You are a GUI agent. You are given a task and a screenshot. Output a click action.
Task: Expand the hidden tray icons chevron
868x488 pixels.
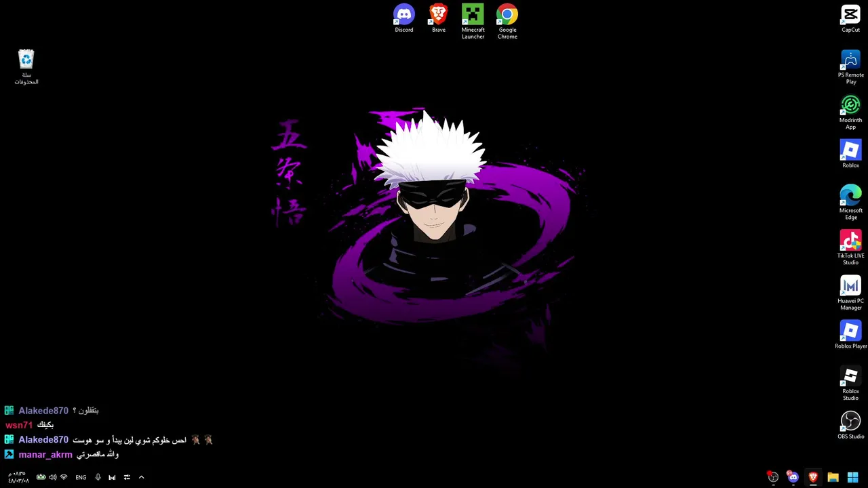(141, 477)
